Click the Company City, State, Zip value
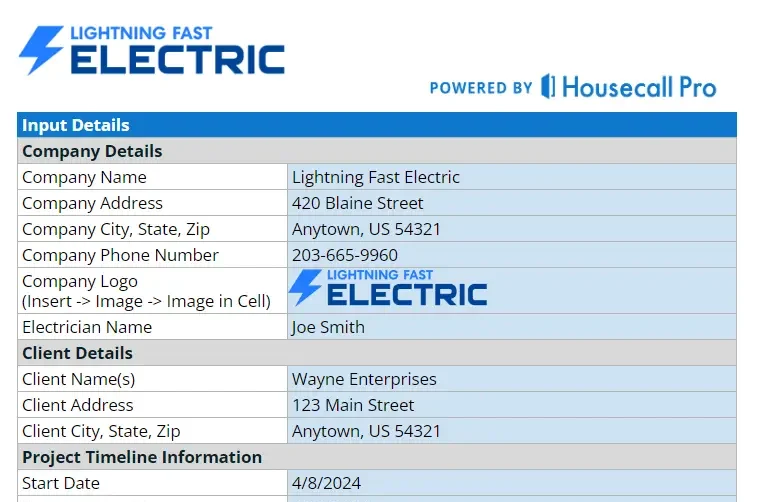The width and height of the screenshot is (758, 502). click(511, 229)
